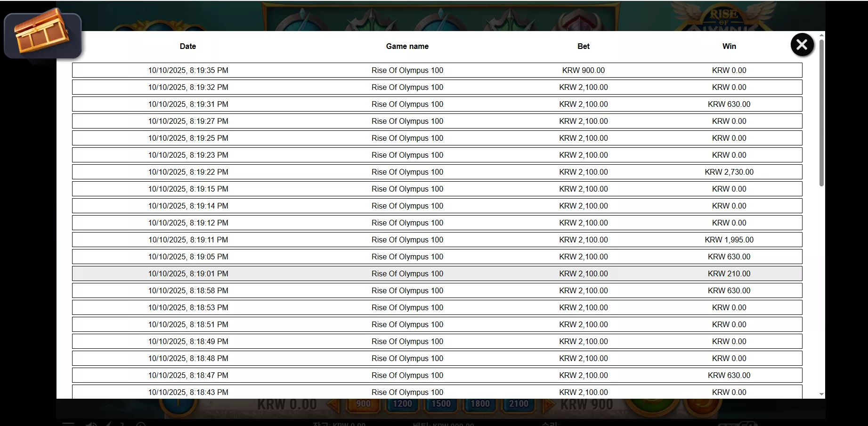The height and width of the screenshot is (426, 868).
Task: Click the 8:18:47 PM date cell
Action: [188, 375]
